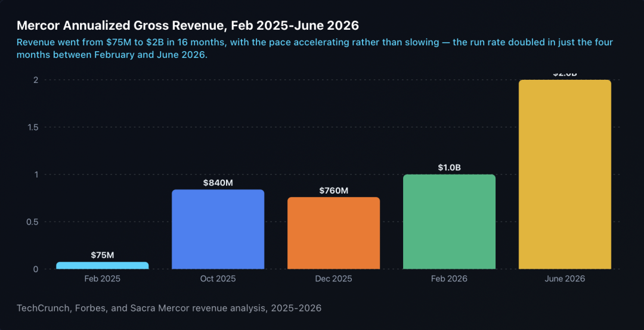Click the 'June 2026' x-axis label
The image size is (644, 330).
[565, 279]
